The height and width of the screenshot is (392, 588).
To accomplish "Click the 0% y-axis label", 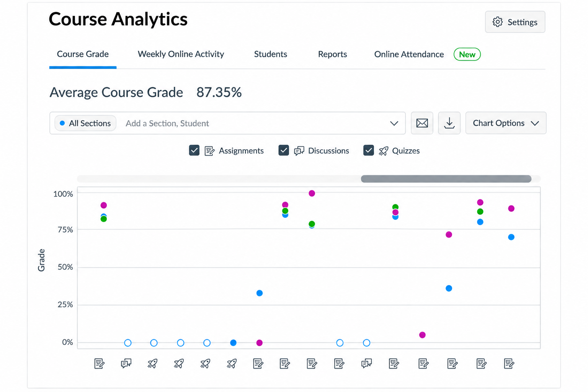I will click(x=68, y=342).
